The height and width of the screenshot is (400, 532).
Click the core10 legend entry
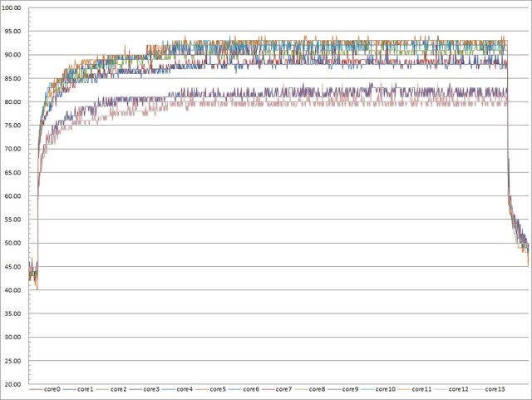click(x=385, y=389)
